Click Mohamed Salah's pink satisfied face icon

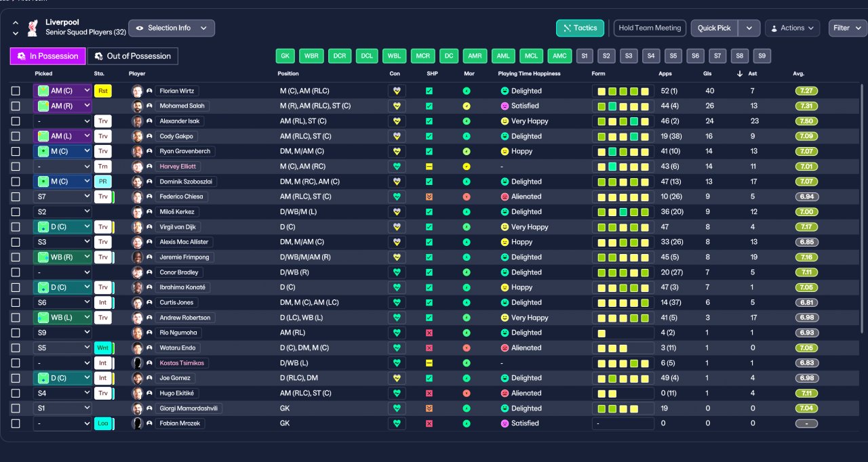(x=505, y=106)
